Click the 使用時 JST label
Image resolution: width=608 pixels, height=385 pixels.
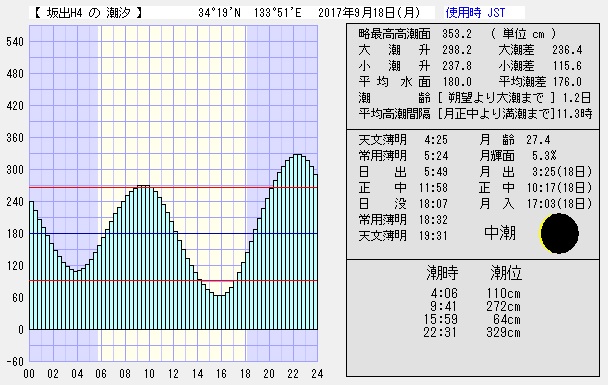pos(475,13)
